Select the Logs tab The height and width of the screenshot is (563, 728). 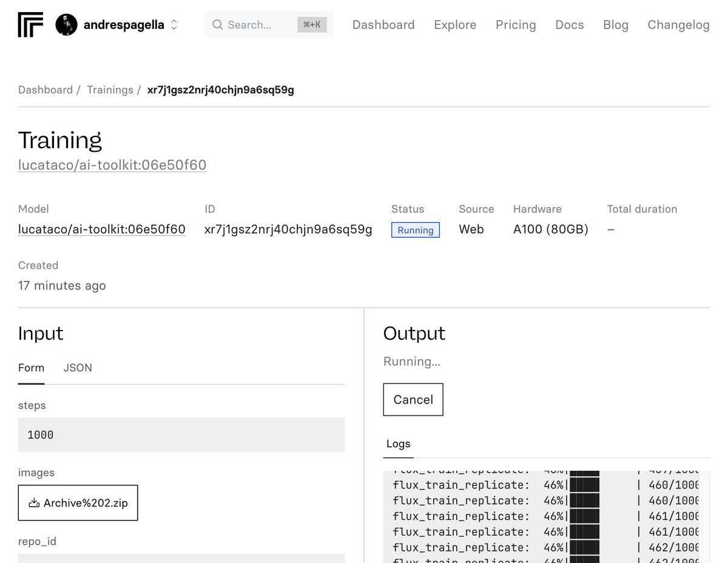tap(399, 443)
